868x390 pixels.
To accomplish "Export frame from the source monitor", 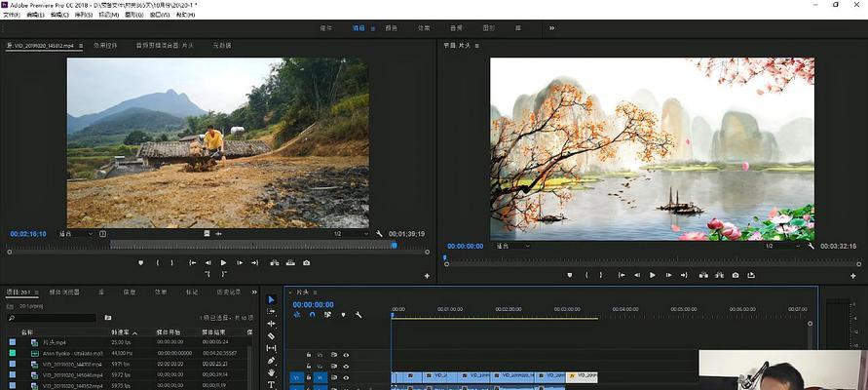I will click(307, 262).
